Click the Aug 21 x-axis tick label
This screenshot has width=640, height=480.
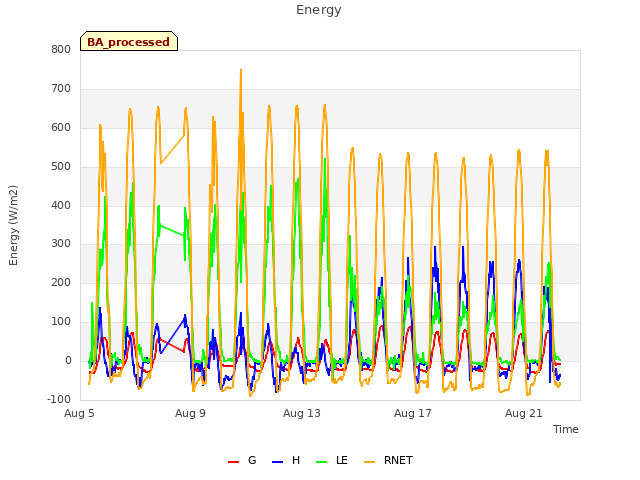point(524,413)
